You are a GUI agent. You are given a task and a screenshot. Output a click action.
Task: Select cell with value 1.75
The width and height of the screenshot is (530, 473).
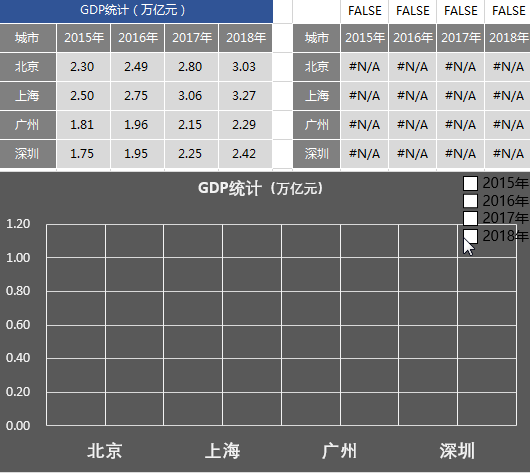[x=83, y=154]
